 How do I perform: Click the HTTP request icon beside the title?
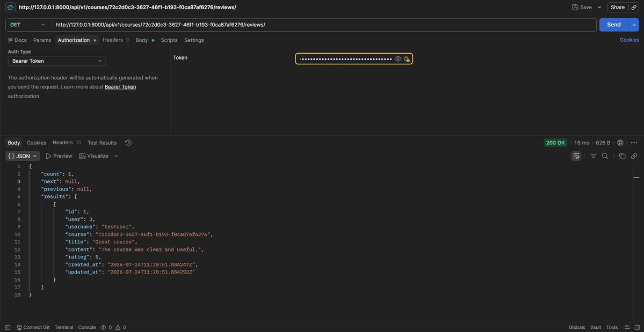[x=10, y=8]
